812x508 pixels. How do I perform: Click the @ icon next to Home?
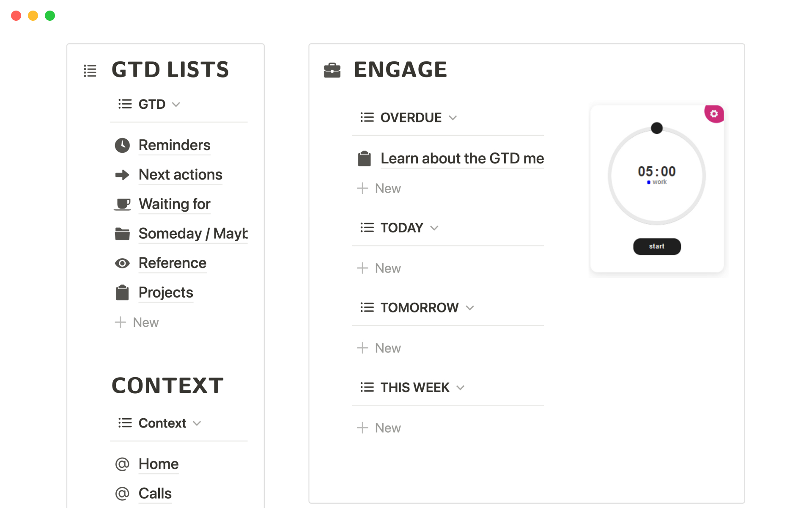122,464
